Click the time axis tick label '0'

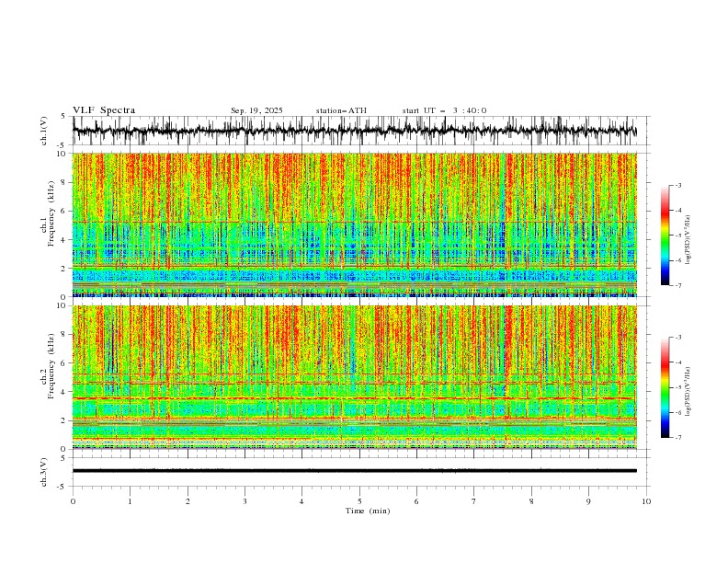[73, 501]
